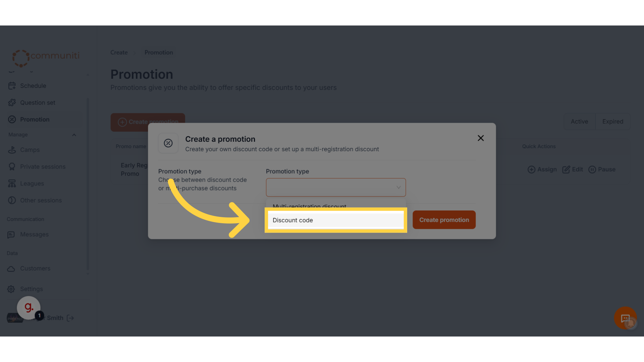Switch to the Expired tab

(612, 122)
